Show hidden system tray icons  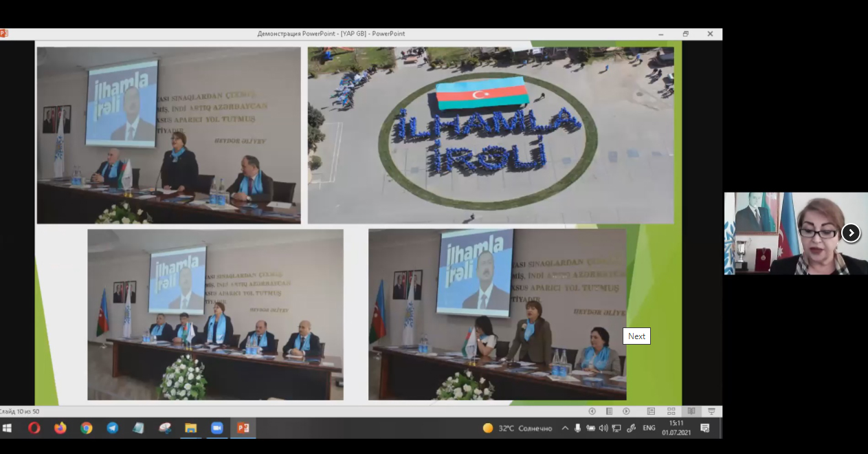point(565,428)
